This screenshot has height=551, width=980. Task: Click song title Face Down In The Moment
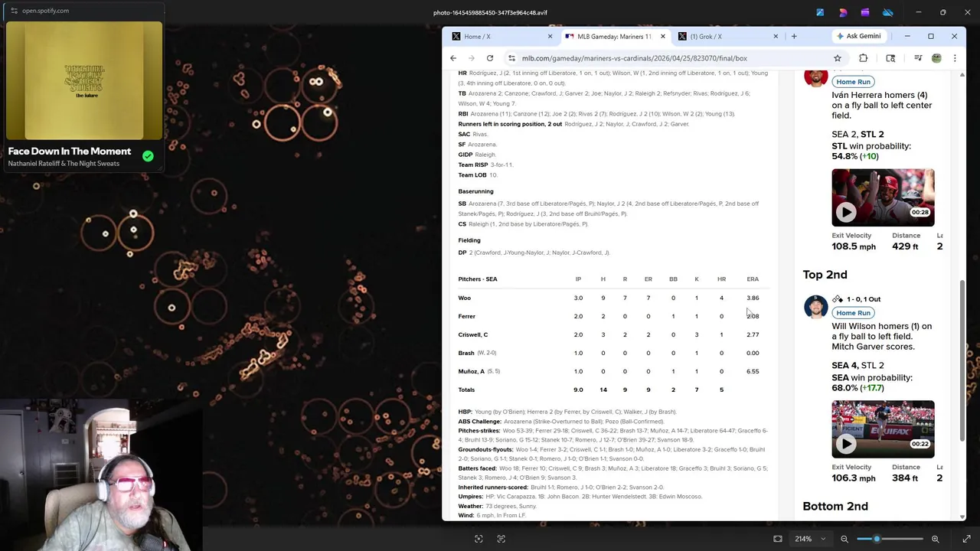tap(70, 152)
